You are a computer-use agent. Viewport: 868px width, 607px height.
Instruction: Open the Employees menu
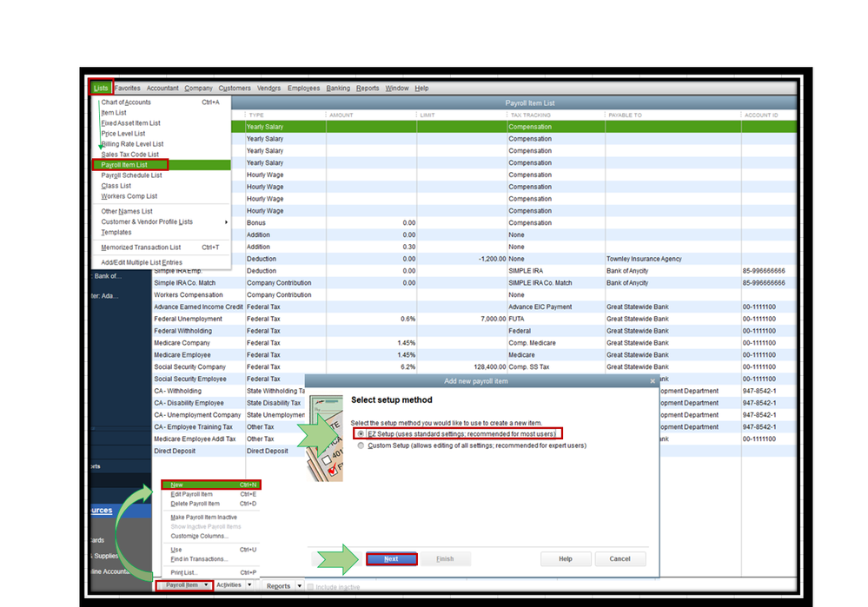pyautogui.click(x=303, y=88)
